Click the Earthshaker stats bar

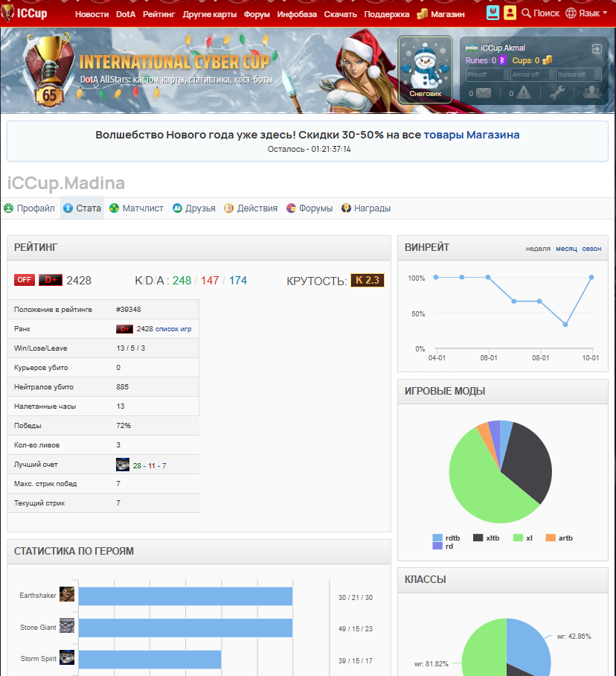point(185,596)
